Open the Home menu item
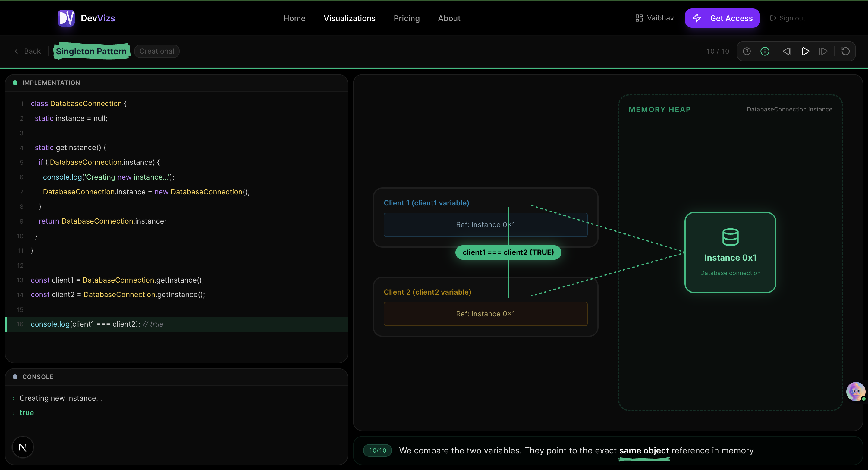The image size is (868, 470). pyautogui.click(x=294, y=18)
